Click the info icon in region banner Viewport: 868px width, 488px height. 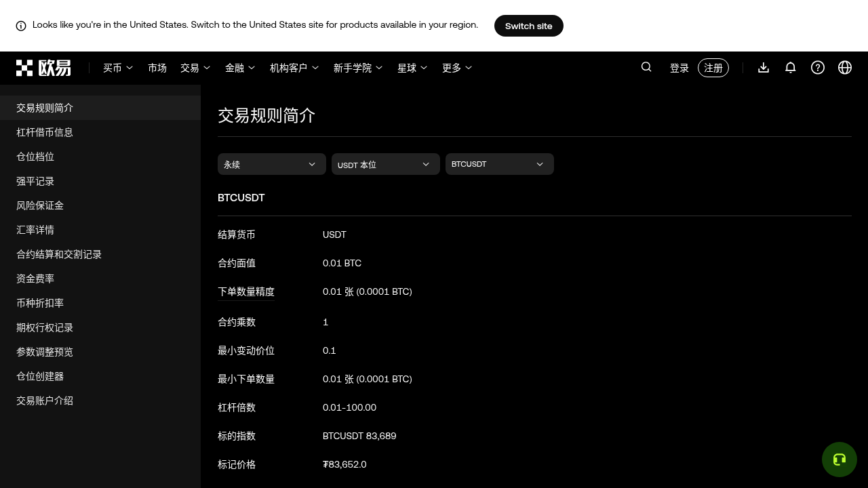tap(21, 26)
